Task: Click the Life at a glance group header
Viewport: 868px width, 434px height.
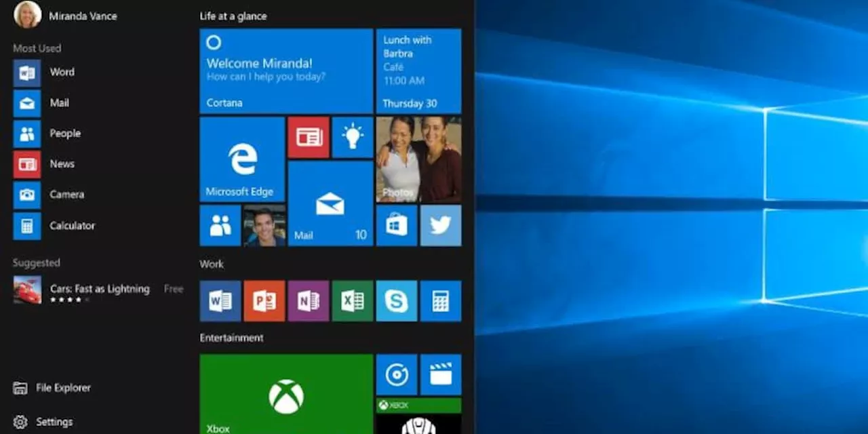Action: pyautogui.click(x=233, y=16)
